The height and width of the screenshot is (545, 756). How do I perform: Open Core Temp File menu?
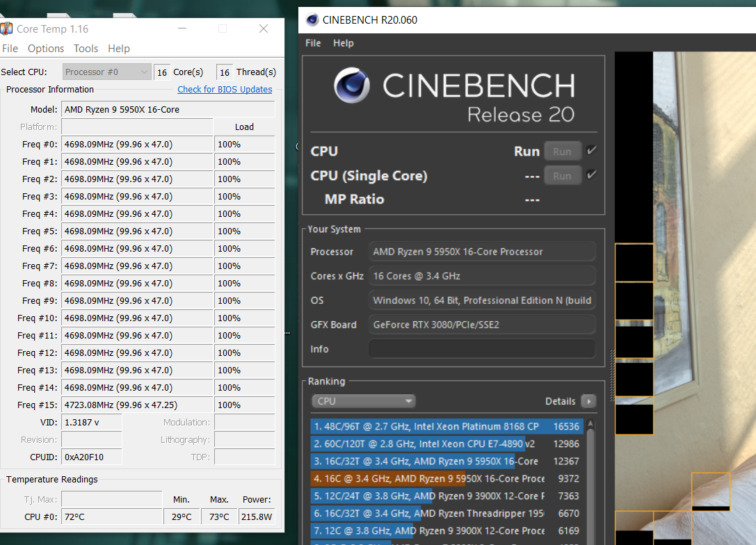10,49
